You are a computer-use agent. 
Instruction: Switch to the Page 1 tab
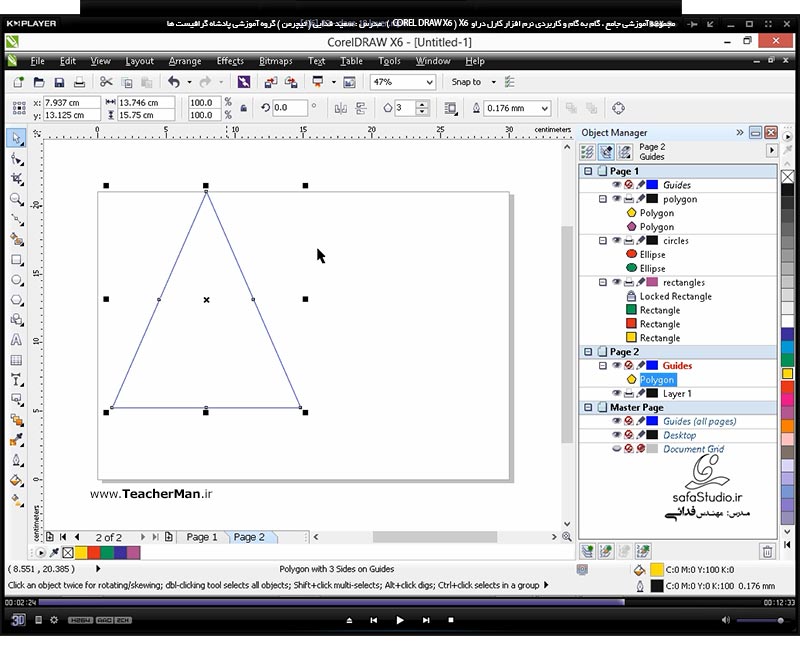(x=202, y=537)
